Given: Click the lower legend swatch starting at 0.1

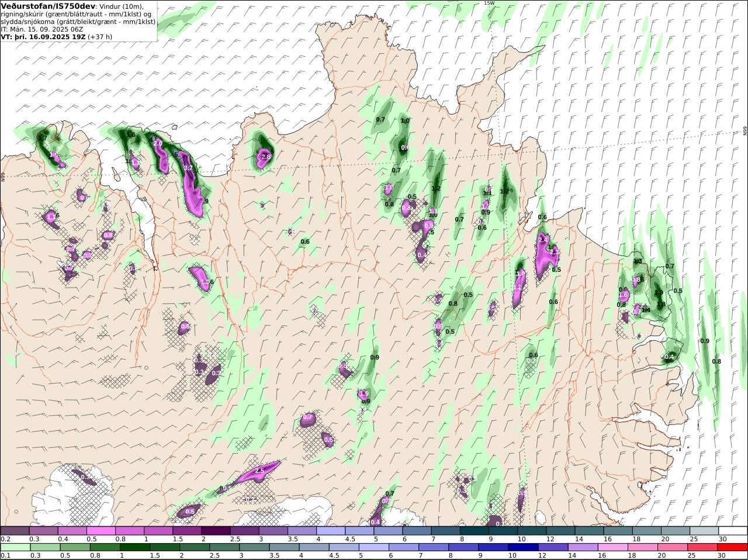Looking at the screenshot, I should coord(15,547).
